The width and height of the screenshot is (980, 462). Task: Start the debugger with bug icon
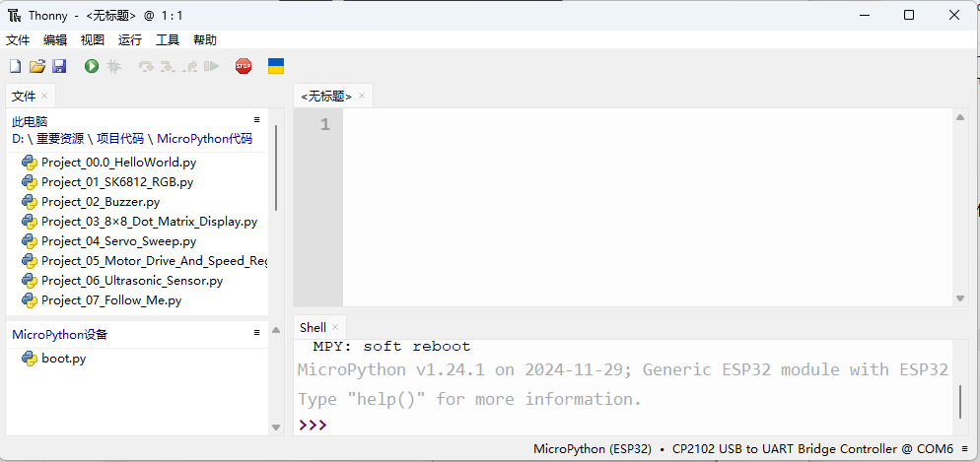click(x=113, y=66)
